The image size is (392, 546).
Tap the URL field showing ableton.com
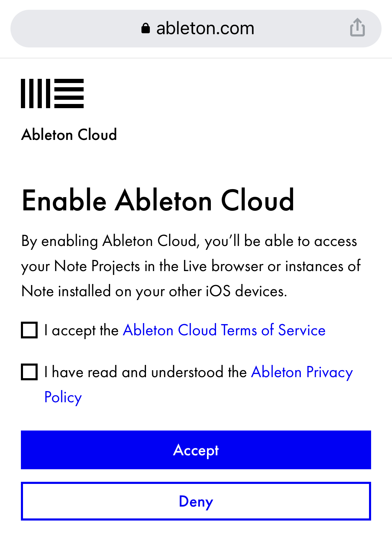(196, 28)
